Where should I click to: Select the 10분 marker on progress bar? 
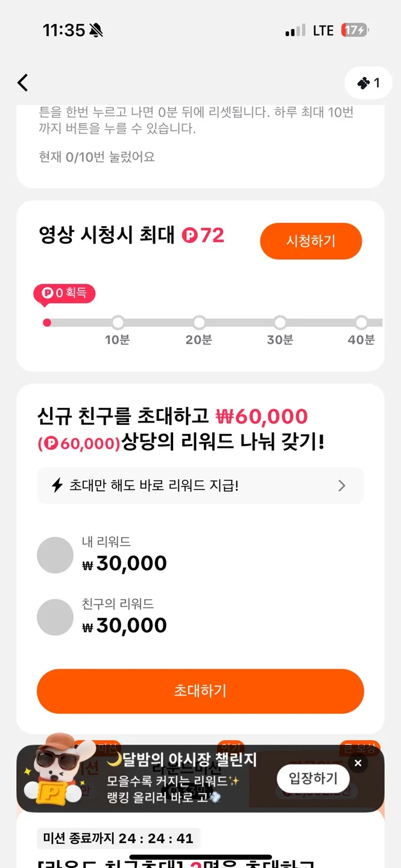118,322
